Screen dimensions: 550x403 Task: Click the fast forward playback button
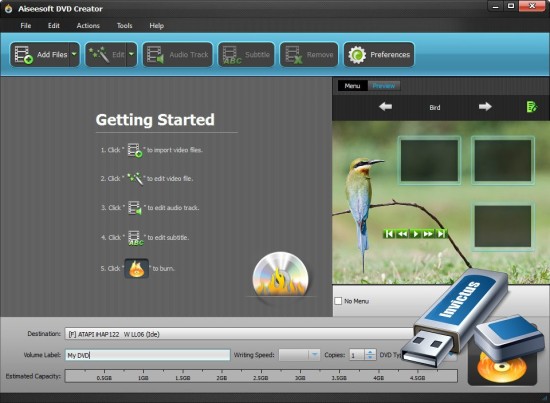(x=428, y=234)
